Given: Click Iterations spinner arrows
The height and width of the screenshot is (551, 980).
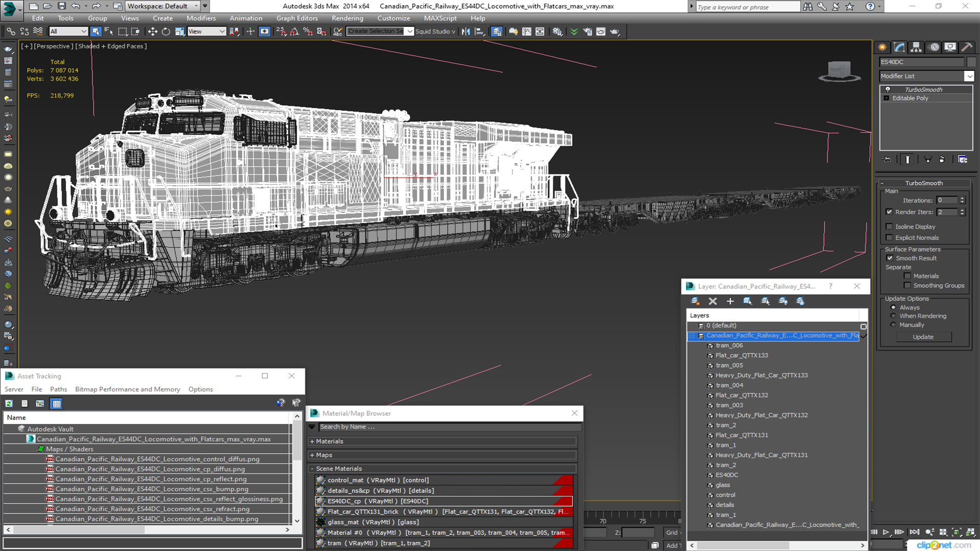Looking at the screenshot, I should click(x=962, y=201).
